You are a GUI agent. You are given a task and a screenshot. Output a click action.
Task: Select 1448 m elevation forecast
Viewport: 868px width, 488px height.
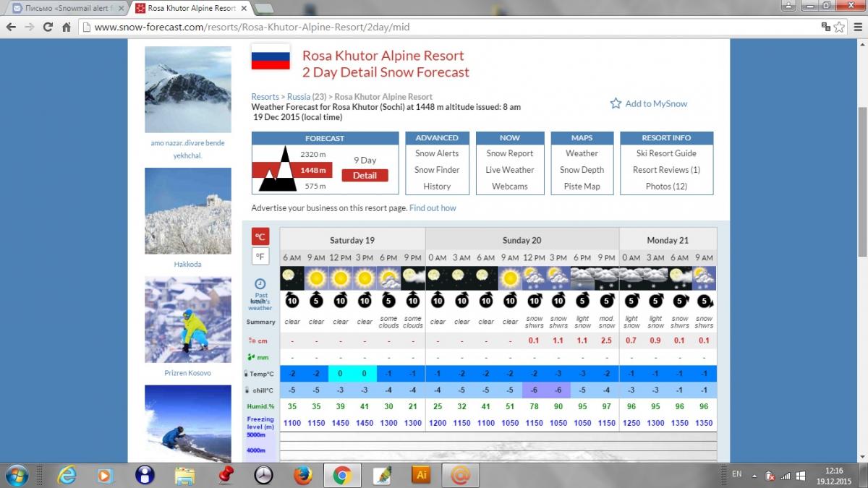click(x=313, y=171)
